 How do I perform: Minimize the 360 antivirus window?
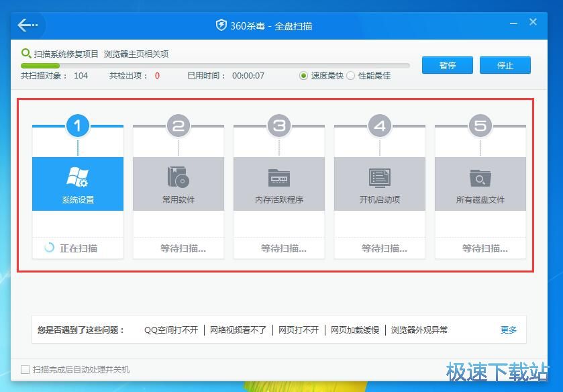coord(514,23)
